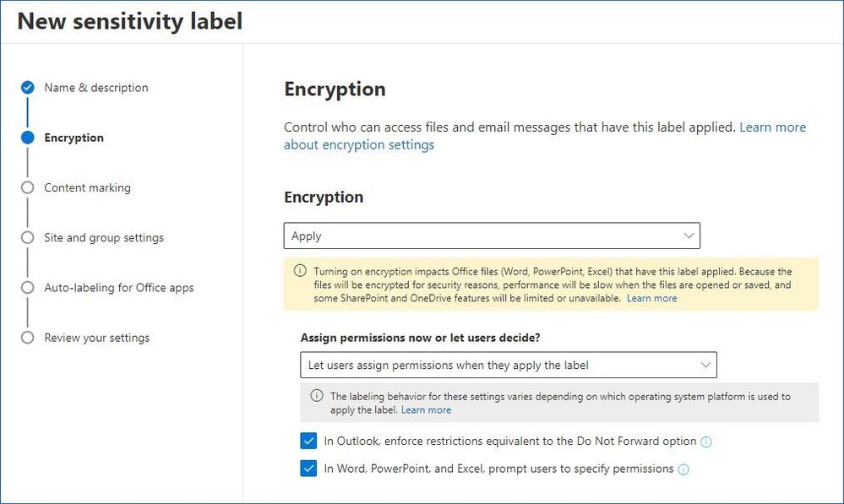Screen dimensions: 844x504
Task: Click info icon next to Do Not Forward option
Action: pos(705,442)
